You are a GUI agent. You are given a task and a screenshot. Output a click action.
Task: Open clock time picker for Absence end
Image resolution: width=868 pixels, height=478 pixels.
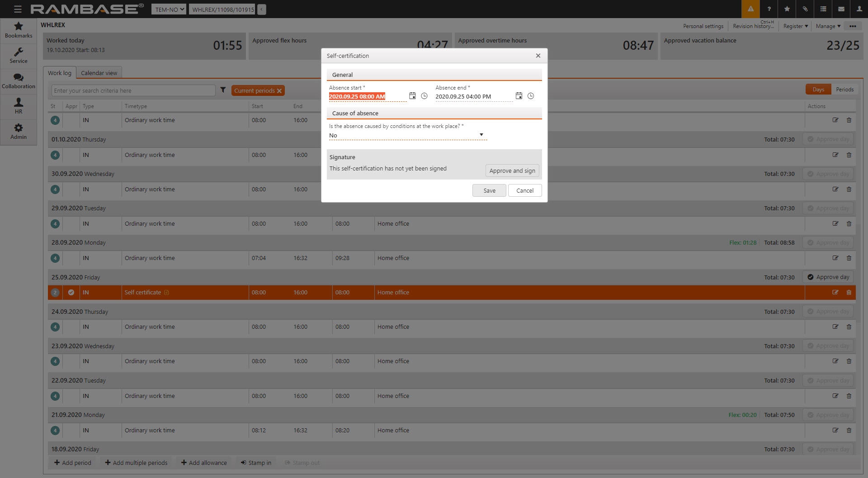click(x=531, y=96)
